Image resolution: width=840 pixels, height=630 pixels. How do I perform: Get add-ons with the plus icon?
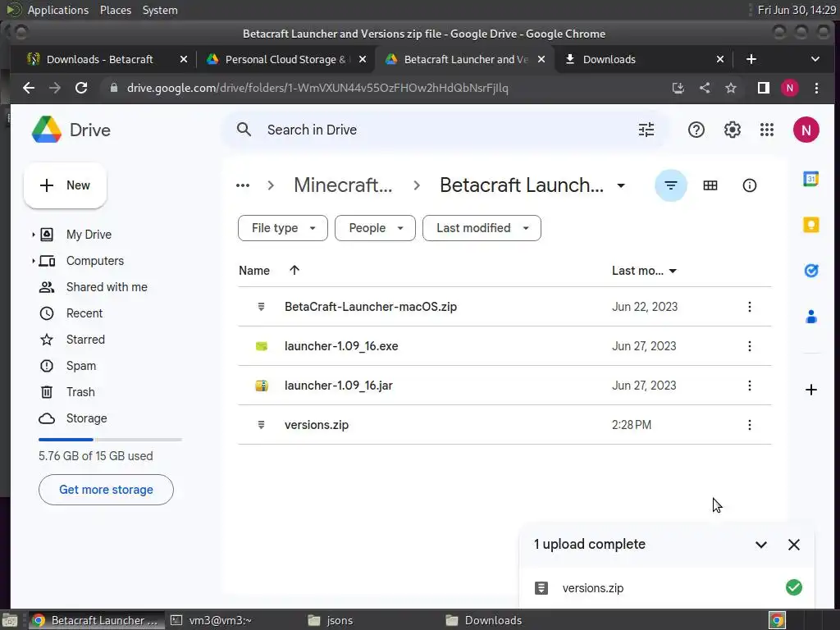(810, 390)
